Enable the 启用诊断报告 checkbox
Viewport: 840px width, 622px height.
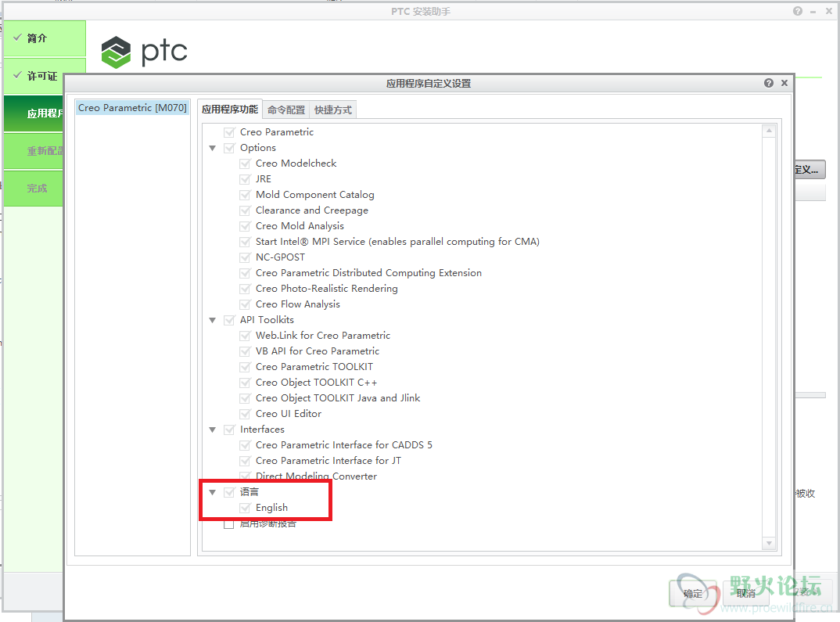[228, 524]
